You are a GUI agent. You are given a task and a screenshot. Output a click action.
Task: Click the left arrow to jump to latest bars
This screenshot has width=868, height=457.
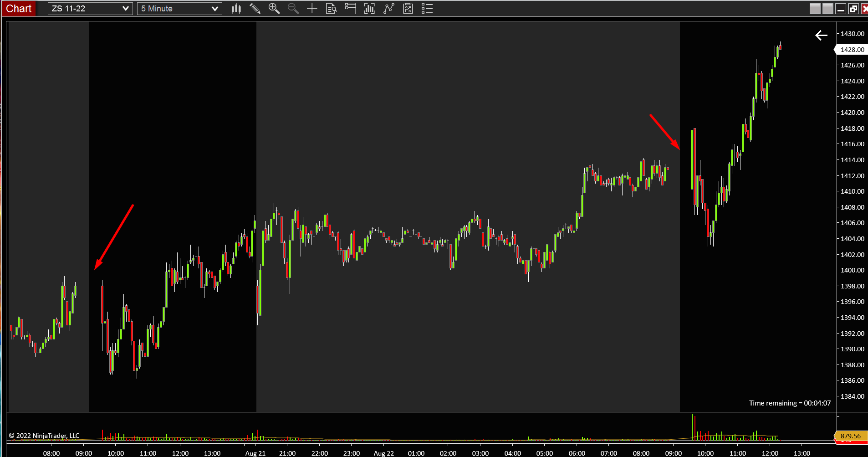[821, 35]
